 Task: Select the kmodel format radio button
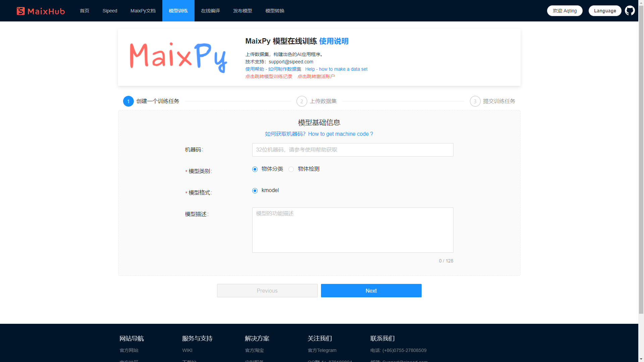click(x=255, y=191)
